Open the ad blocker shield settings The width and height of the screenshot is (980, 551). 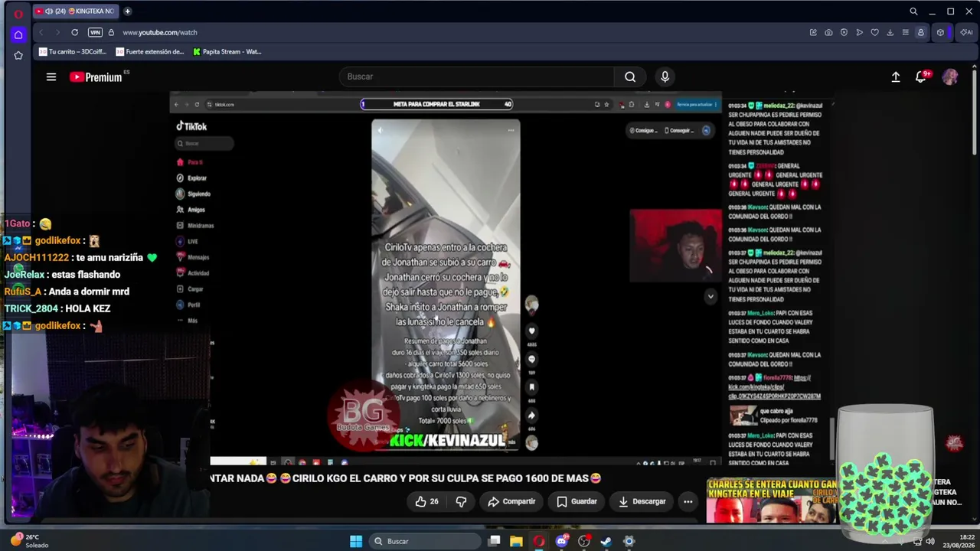tap(844, 32)
